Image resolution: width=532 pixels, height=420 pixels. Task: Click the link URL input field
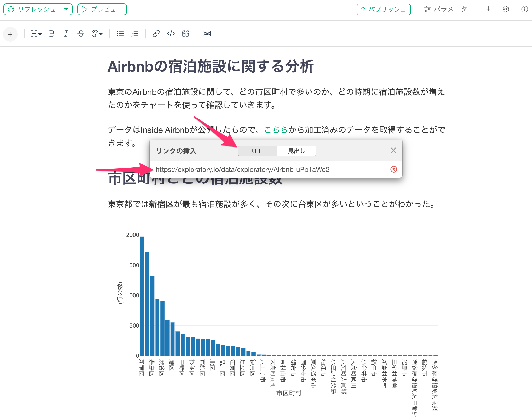pyautogui.click(x=271, y=169)
